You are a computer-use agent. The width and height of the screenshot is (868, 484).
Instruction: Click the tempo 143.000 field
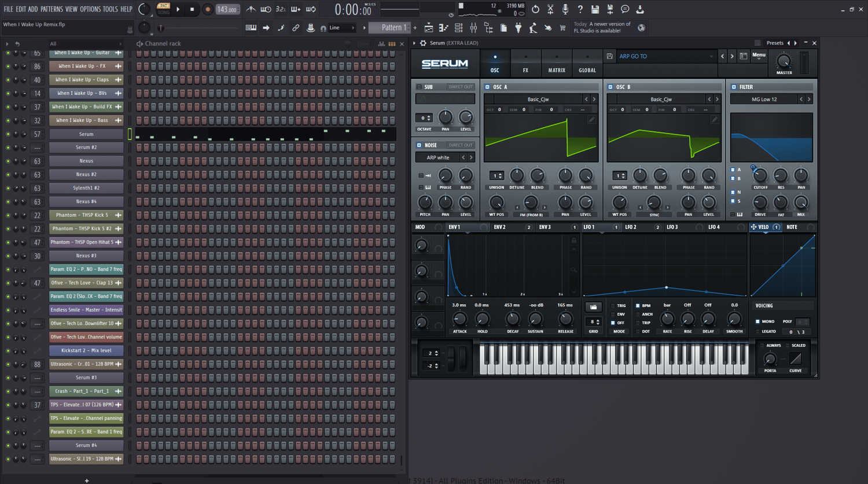pos(227,9)
